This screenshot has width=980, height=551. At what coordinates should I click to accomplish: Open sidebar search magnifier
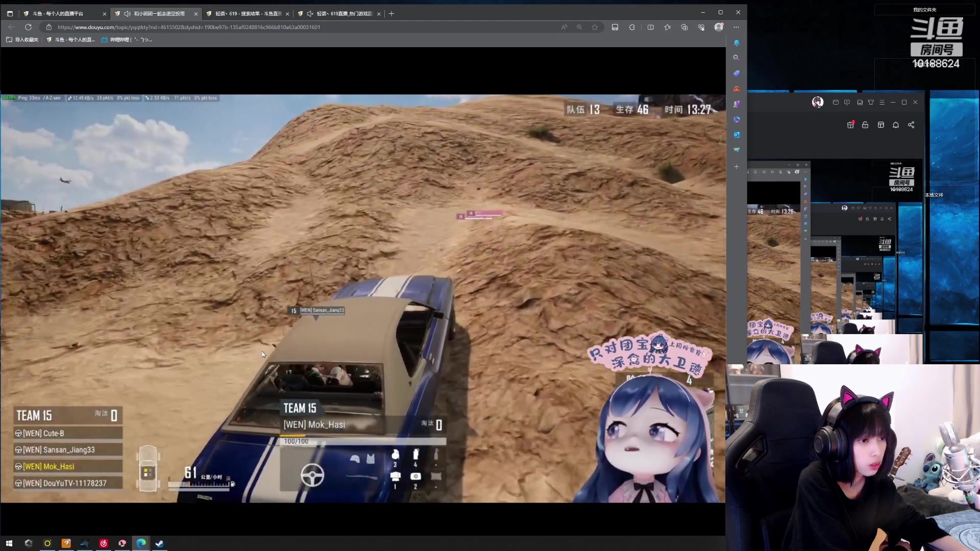(x=736, y=58)
